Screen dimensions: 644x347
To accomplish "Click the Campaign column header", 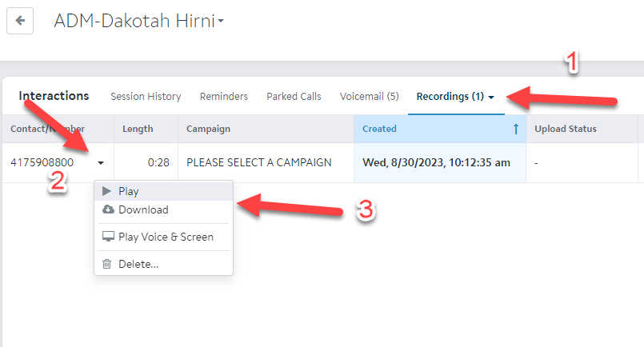I will [x=208, y=129].
